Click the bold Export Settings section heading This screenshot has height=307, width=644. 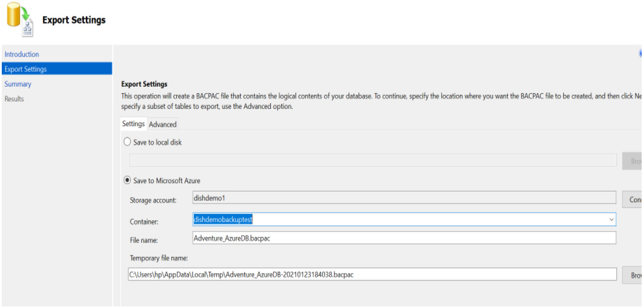pyautogui.click(x=144, y=84)
